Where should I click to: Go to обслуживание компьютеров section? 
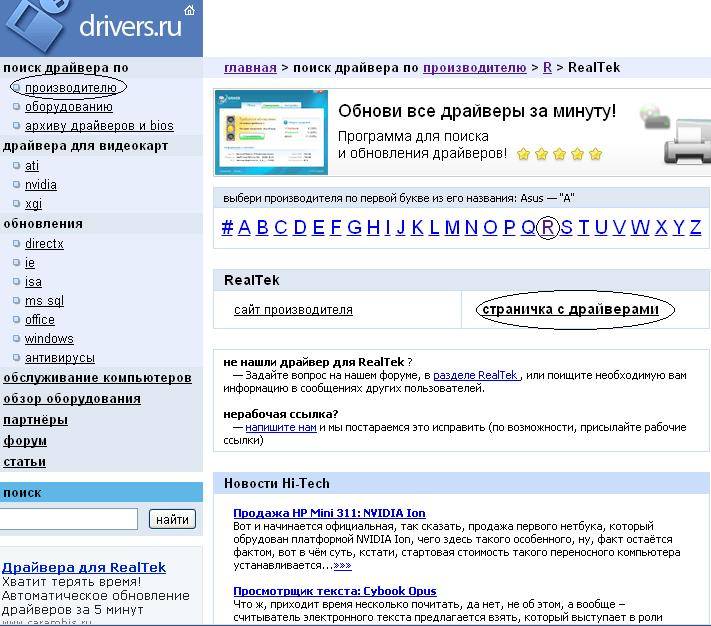tap(97, 378)
